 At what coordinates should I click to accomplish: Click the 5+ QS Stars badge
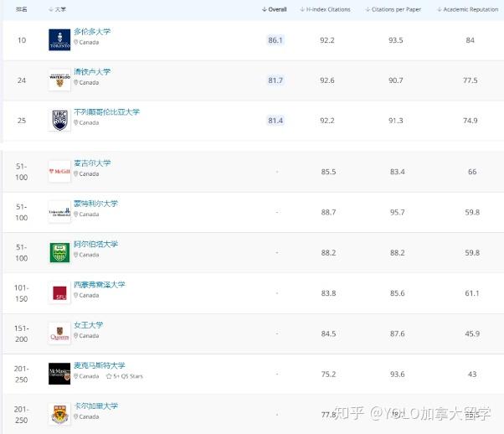point(124,376)
